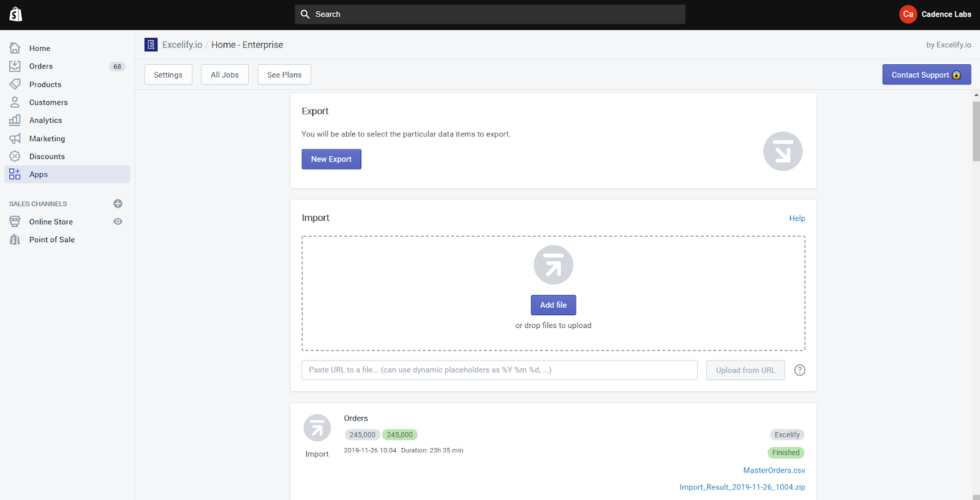Open the See Plans tab

(284, 75)
